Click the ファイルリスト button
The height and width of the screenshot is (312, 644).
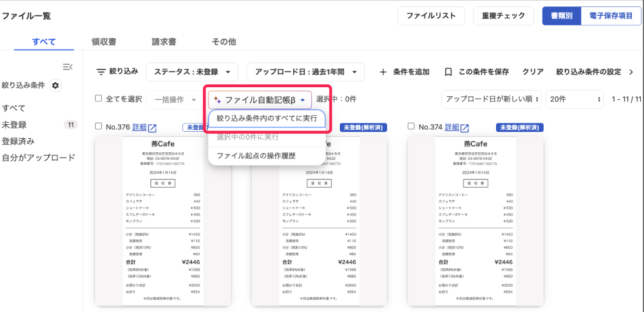coord(431,16)
